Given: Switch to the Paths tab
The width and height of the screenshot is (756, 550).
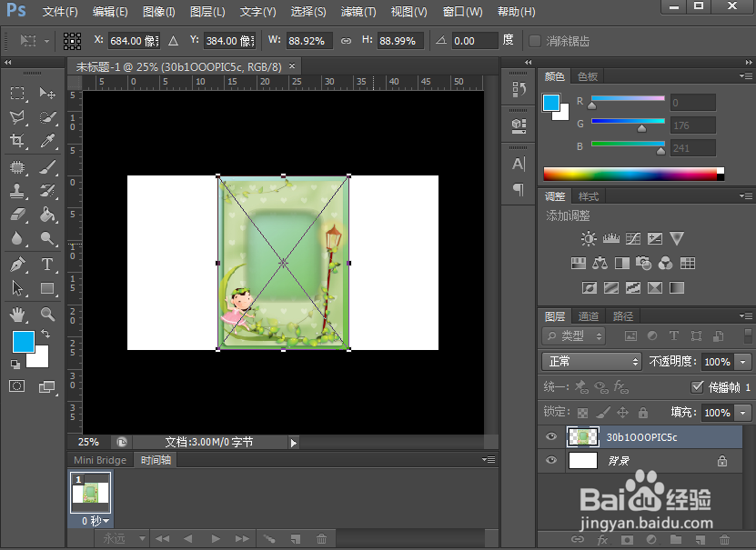Looking at the screenshot, I should click(x=622, y=316).
